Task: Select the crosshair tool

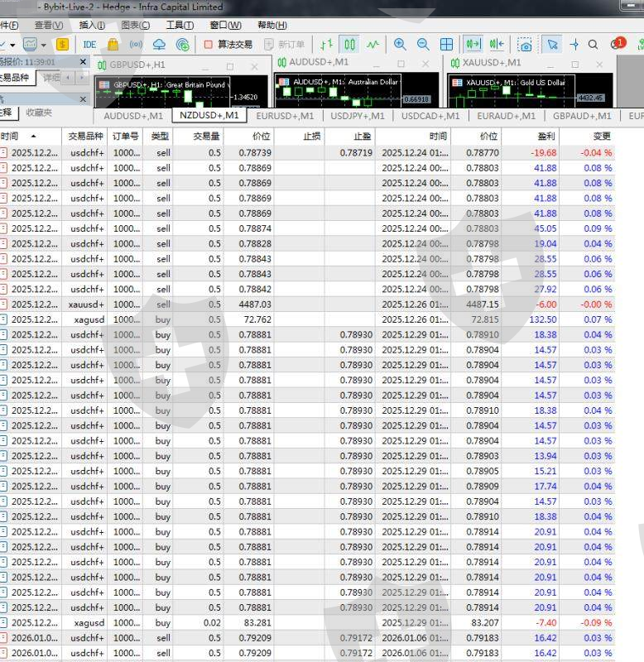Action: tap(574, 45)
